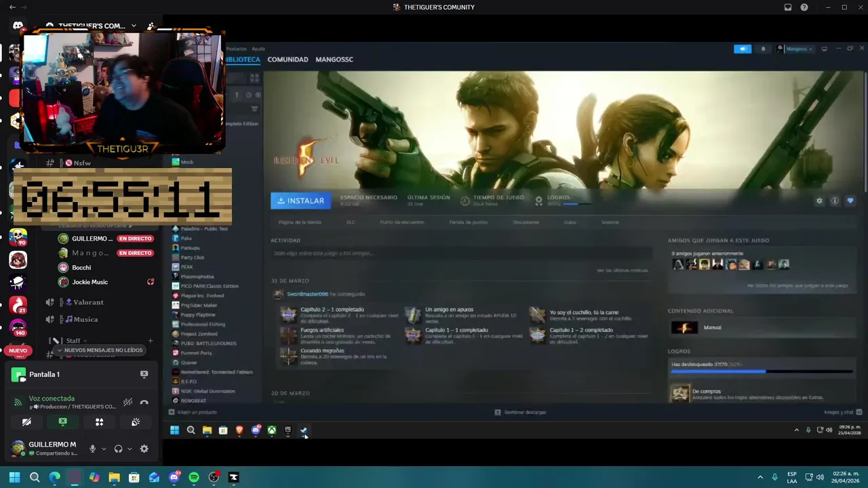This screenshot has width=868, height=488.
Task: Install Resident Evil 5 with INSTALAR button
Action: tap(300, 201)
